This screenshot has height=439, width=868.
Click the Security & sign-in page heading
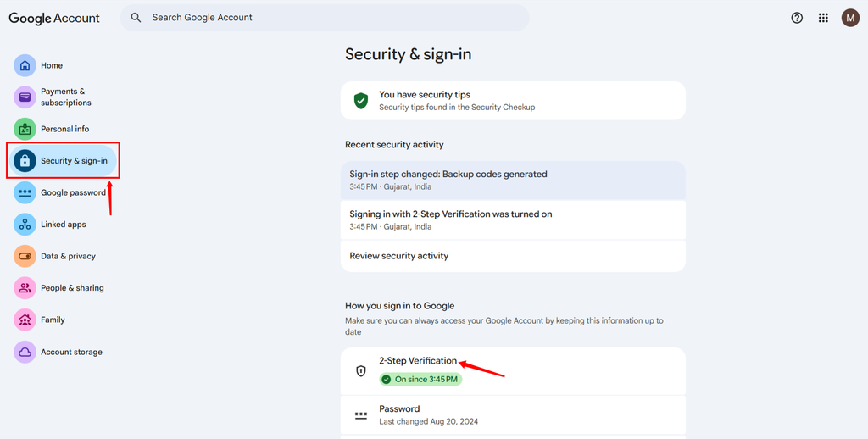(x=408, y=54)
